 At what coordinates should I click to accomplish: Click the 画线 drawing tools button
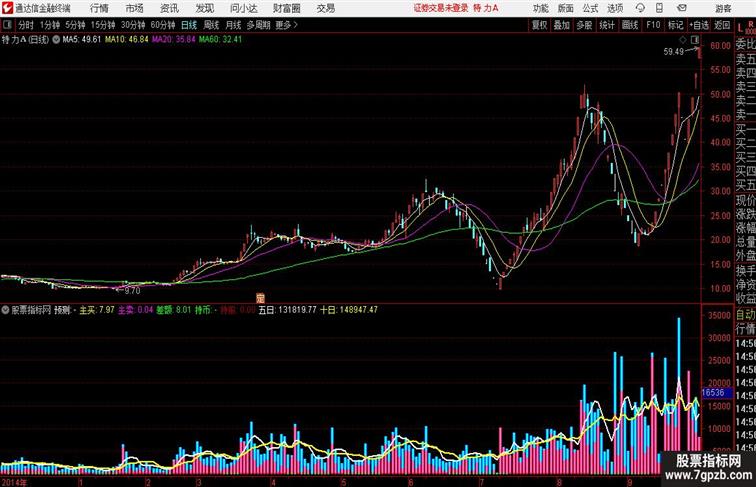click(630, 25)
